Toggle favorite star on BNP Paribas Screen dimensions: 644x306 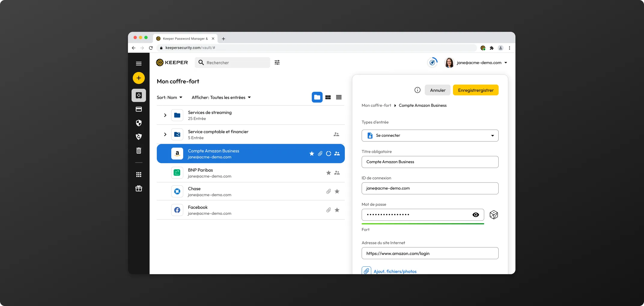[329, 173]
